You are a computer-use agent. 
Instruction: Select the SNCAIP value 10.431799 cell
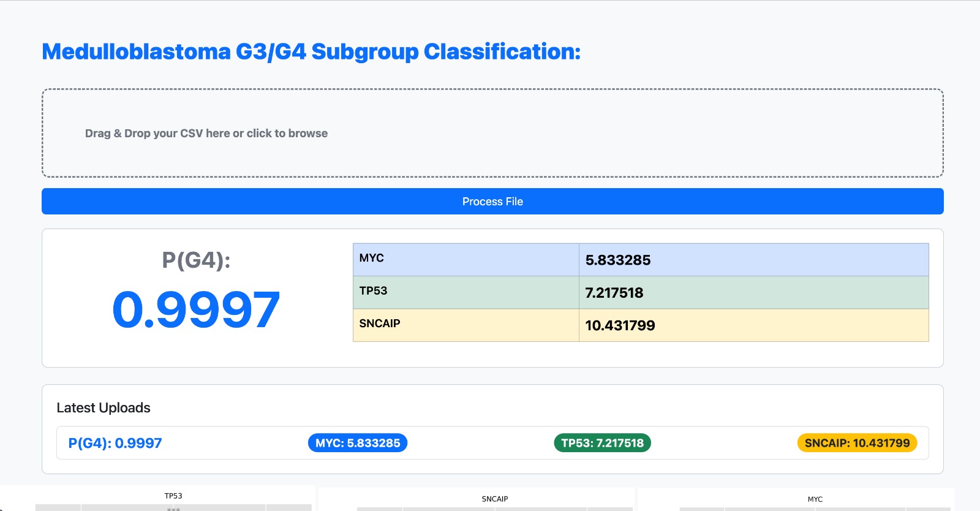click(754, 325)
